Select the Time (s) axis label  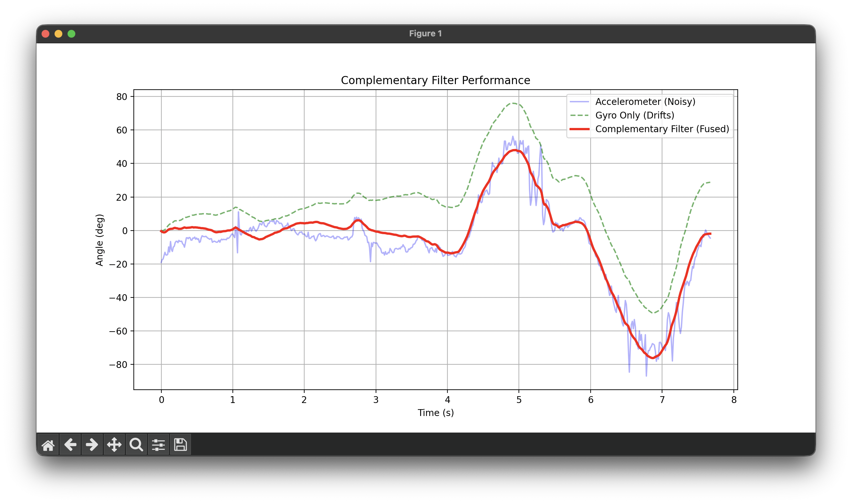[x=436, y=413]
